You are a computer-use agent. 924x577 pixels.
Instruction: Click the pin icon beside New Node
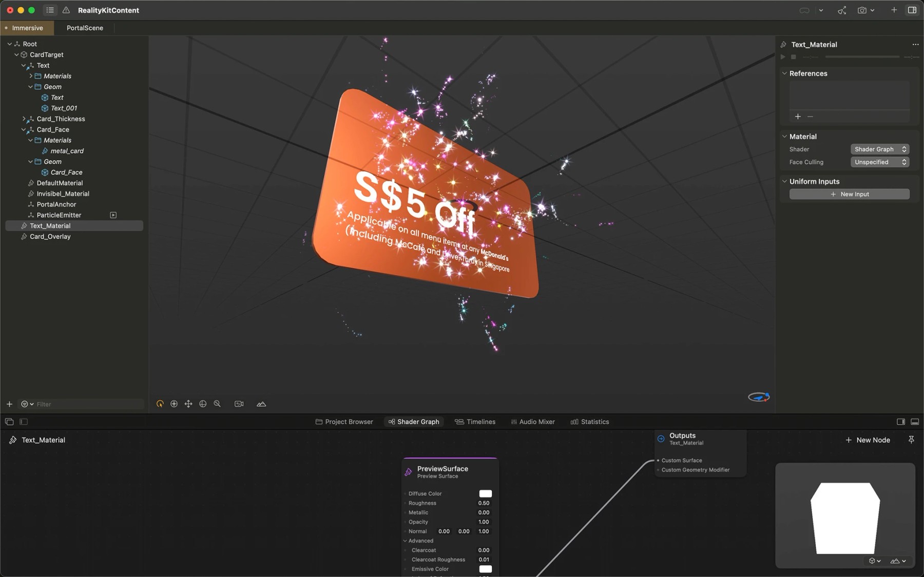click(x=911, y=440)
